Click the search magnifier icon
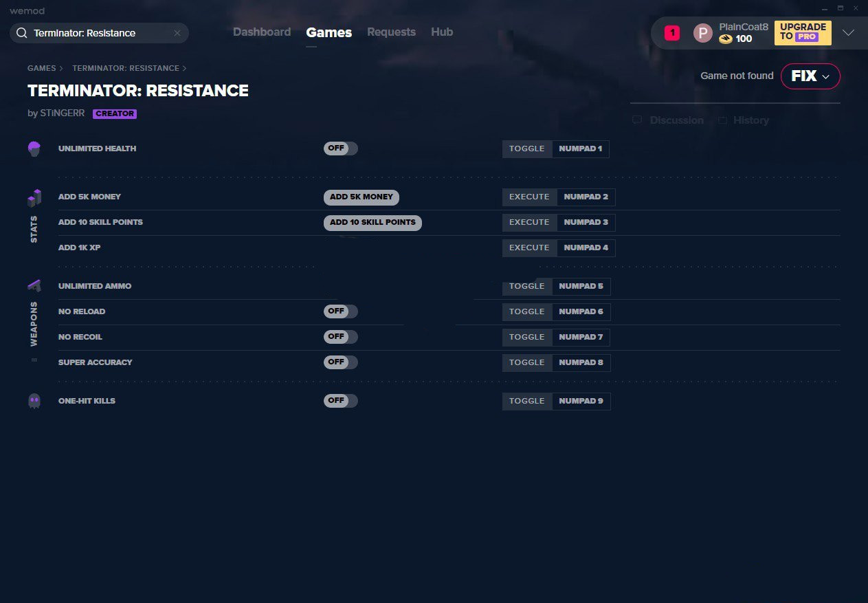This screenshot has width=868, height=603. [x=21, y=33]
